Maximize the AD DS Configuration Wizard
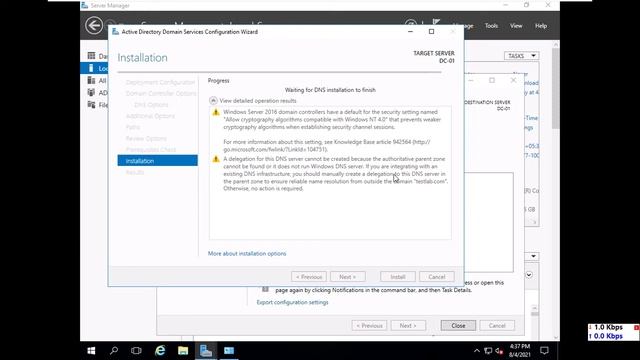 coord(431,31)
